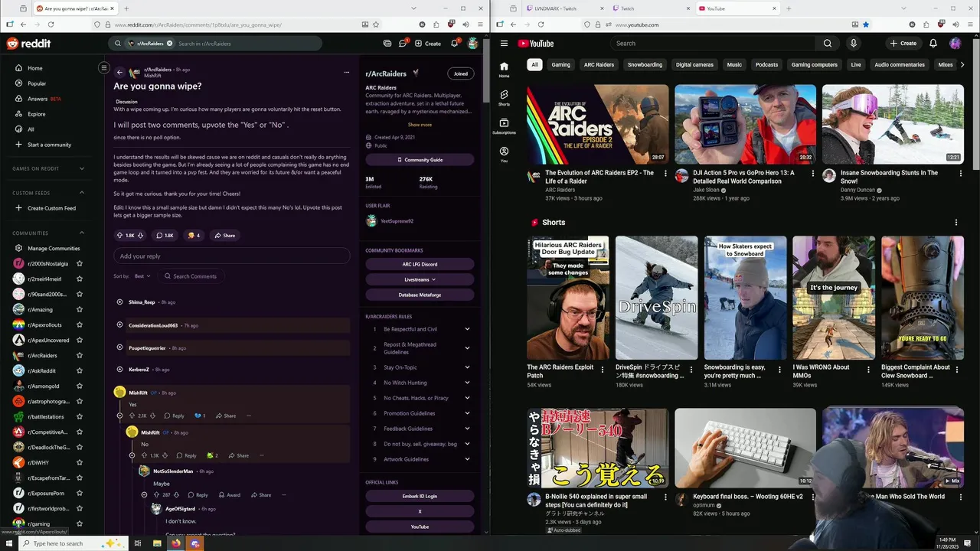Open YouTube 'You' sidebar item
The height and width of the screenshot is (551, 980).
click(x=504, y=155)
